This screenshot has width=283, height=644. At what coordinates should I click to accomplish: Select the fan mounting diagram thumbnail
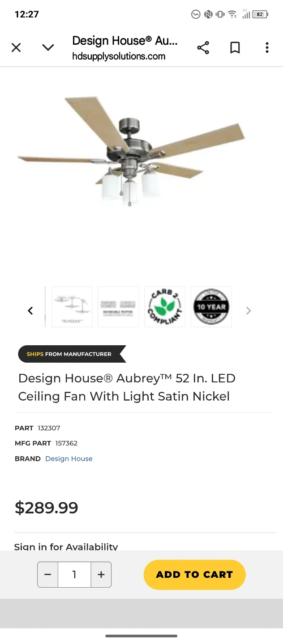[x=72, y=307]
